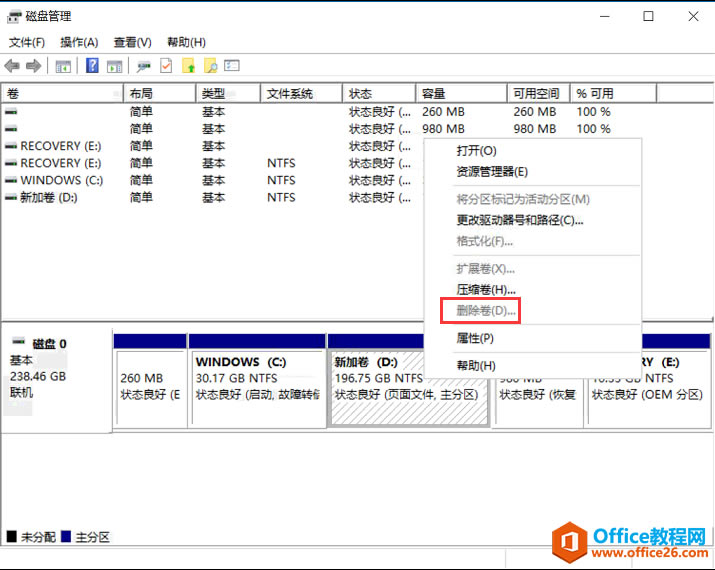Click the drive icon of the RECOVERY (E:) NTFS row
The width and height of the screenshot is (715, 570).
pos(11,163)
